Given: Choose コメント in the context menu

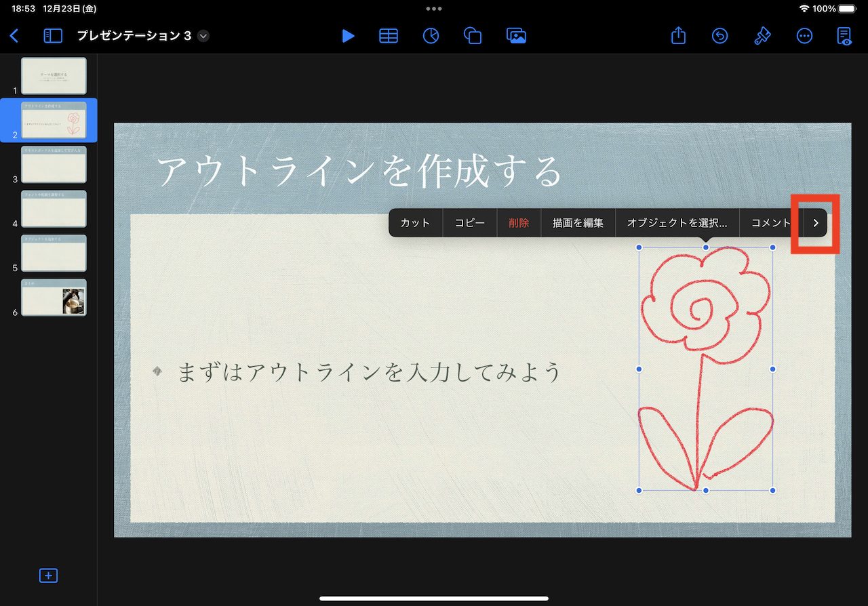Looking at the screenshot, I should [x=771, y=223].
